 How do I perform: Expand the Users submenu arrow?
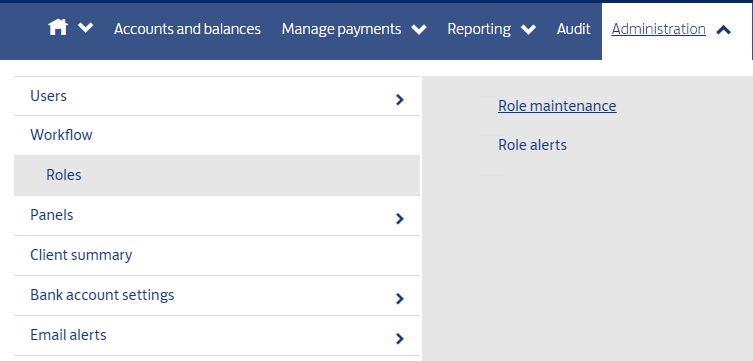400,99
